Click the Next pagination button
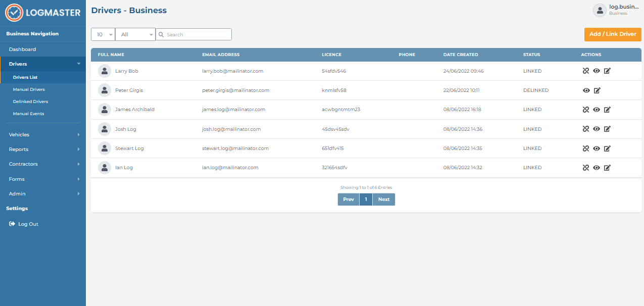The image size is (644, 306). tap(384, 199)
